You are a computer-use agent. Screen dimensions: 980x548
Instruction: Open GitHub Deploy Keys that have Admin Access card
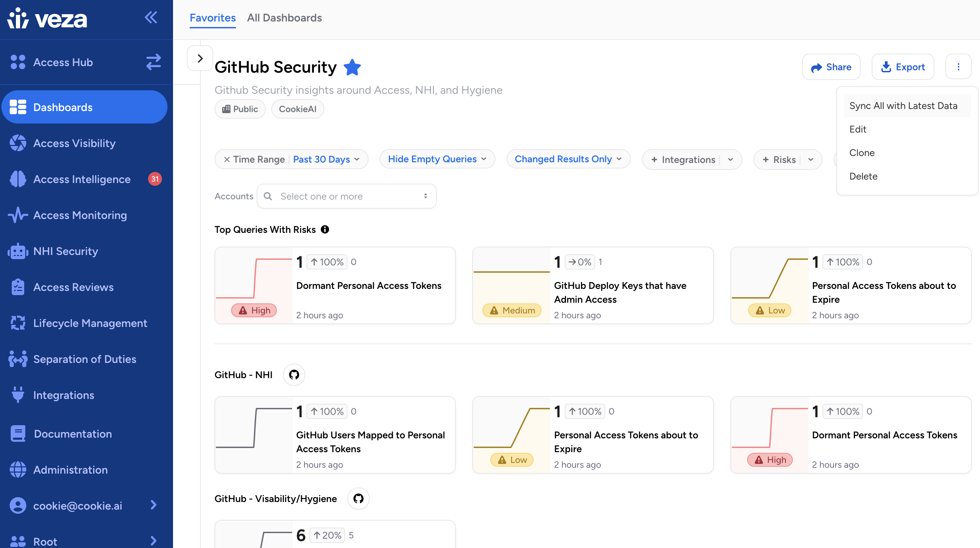coord(593,286)
